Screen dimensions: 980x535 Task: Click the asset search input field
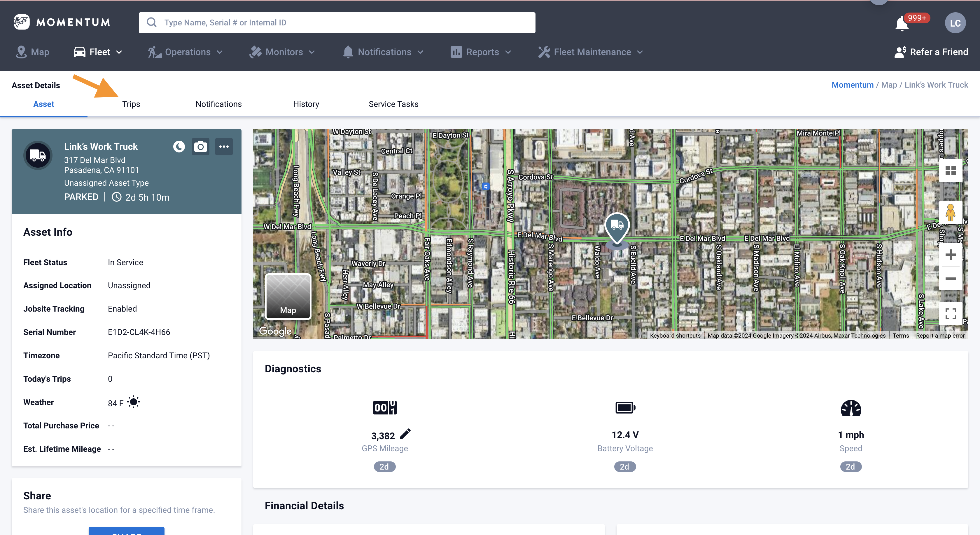pos(337,23)
